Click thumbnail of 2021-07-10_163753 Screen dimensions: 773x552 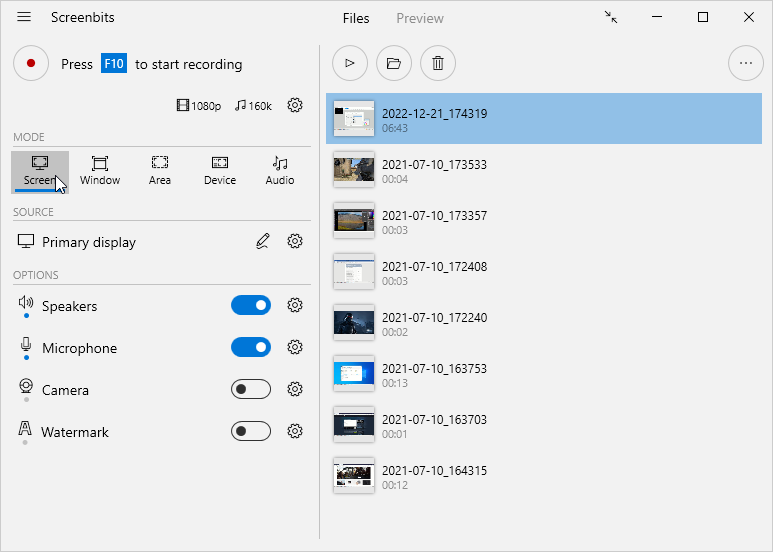point(354,374)
